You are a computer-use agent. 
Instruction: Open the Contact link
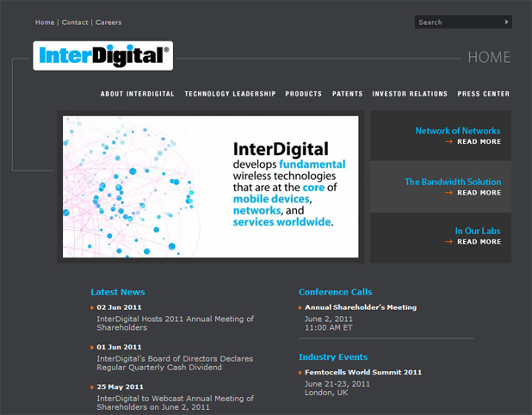(x=75, y=22)
